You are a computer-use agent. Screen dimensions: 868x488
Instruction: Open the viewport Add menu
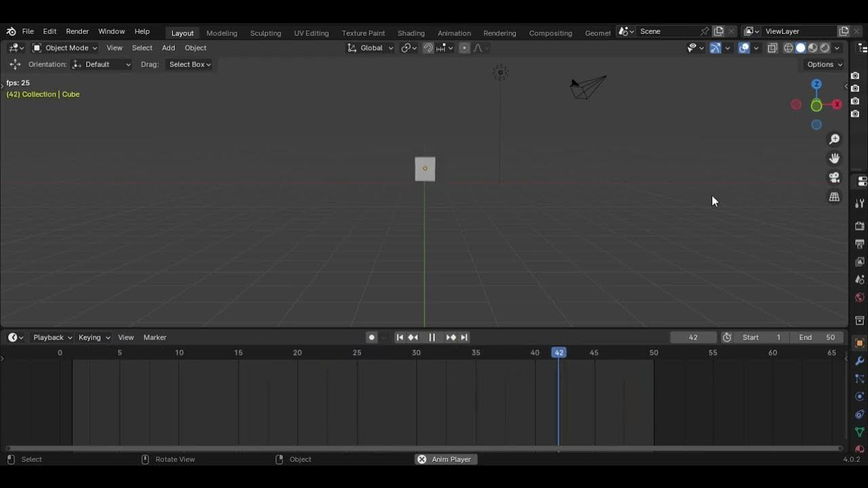[168, 48]
